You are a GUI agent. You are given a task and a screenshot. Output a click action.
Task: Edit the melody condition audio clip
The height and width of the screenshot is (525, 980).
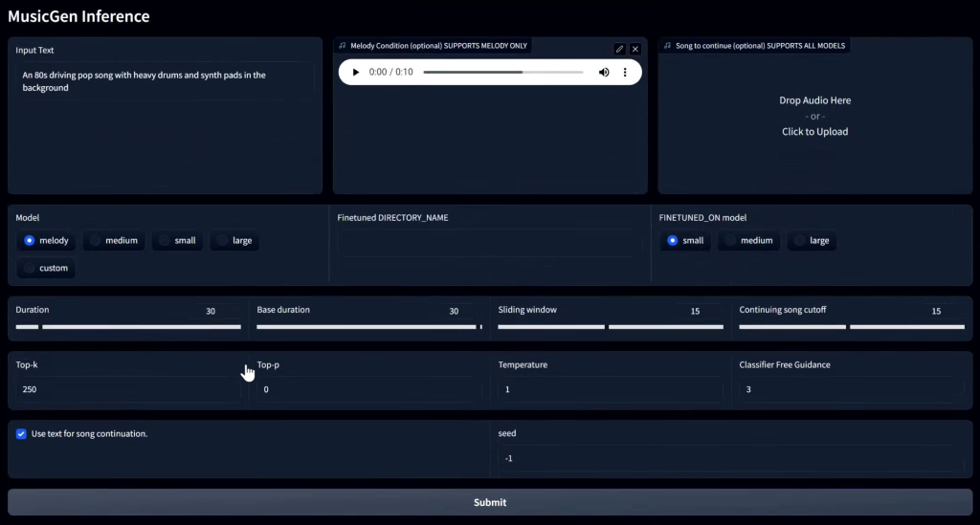click(x=619, y=49)
